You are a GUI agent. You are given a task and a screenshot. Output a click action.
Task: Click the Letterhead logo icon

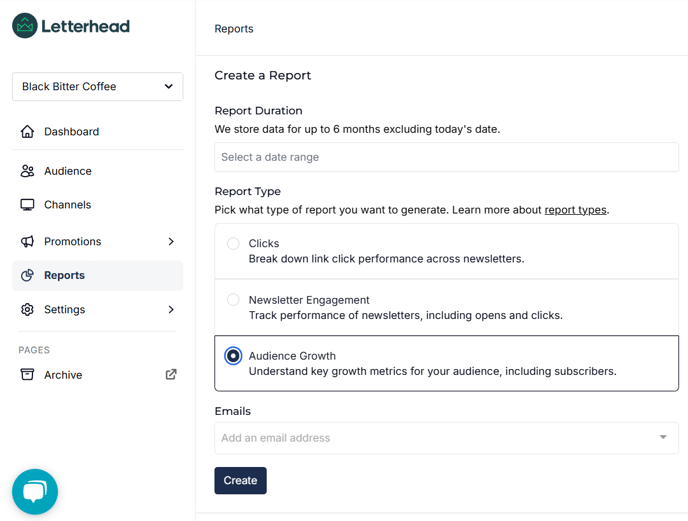pos(25,26)
